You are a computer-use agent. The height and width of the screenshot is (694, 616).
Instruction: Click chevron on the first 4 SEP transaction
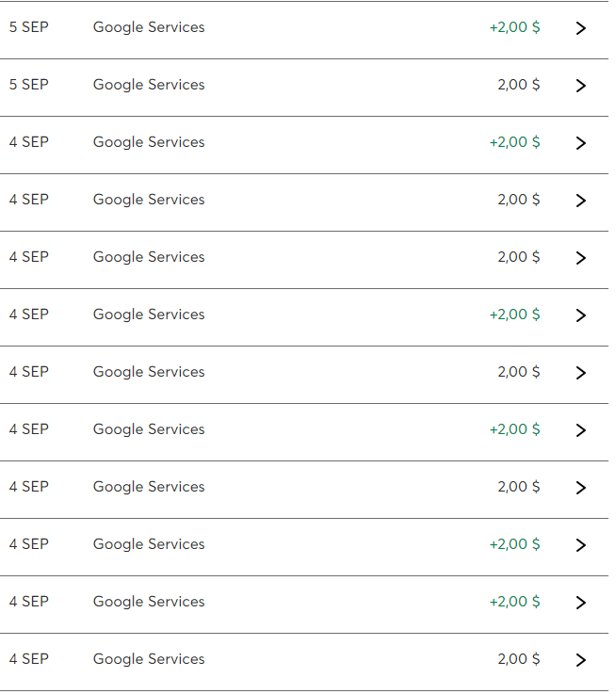pos(580,143)
